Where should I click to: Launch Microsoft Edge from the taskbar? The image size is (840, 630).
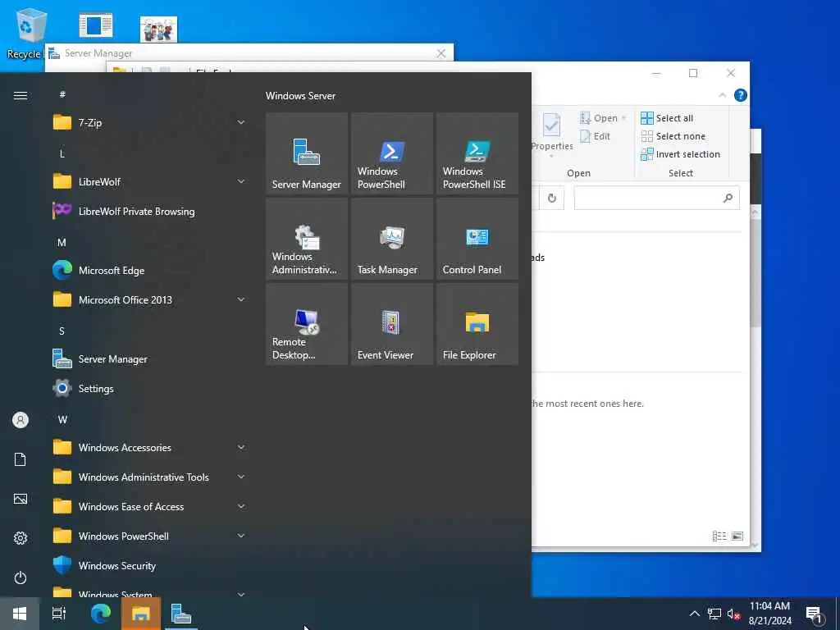pyautogui.click(x=100, y=614)
